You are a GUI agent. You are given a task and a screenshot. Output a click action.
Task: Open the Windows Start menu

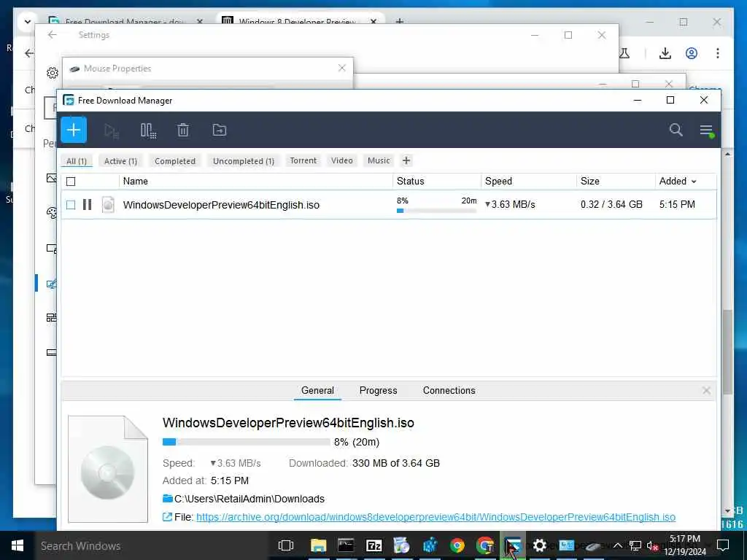(18, 545)
